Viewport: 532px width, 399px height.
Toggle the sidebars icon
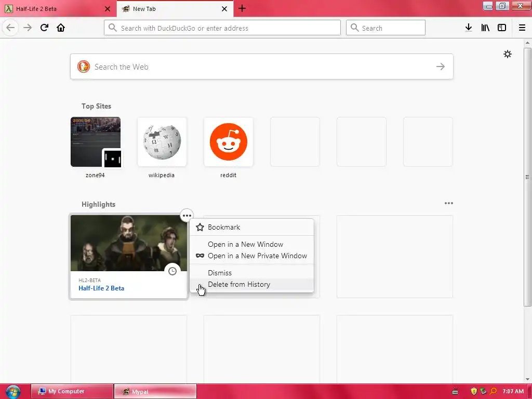click(x=502, y=28)
